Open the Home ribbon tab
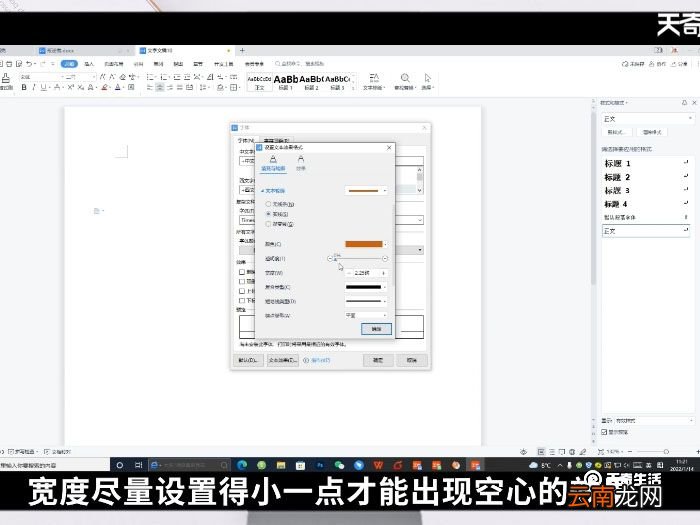Screen dimensions: 700x525 [x=69, y=64]
